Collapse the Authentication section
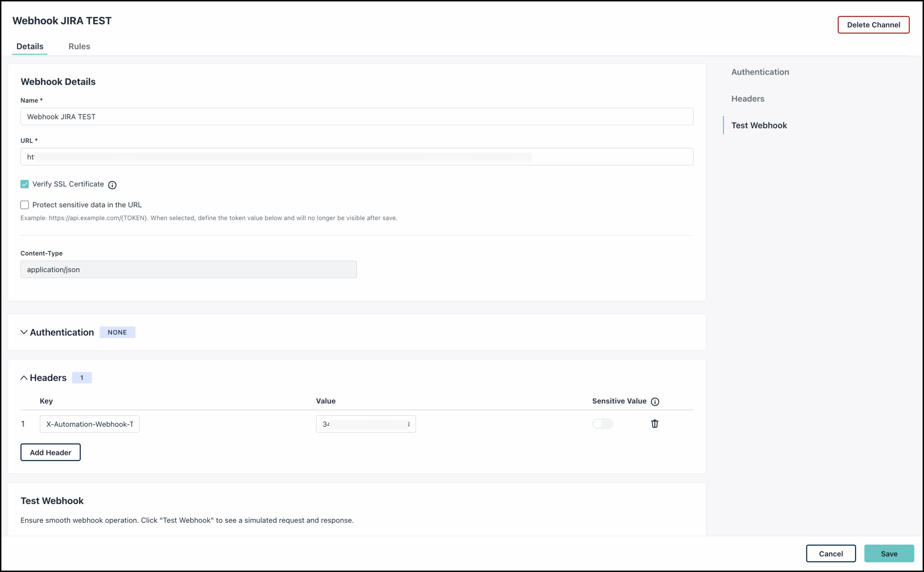924x572 pixels. [24, 332]
